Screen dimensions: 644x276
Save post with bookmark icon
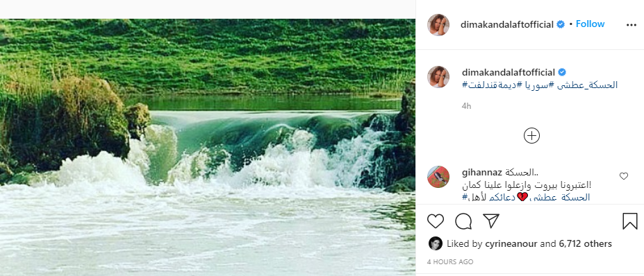click(x=629, y=221)
